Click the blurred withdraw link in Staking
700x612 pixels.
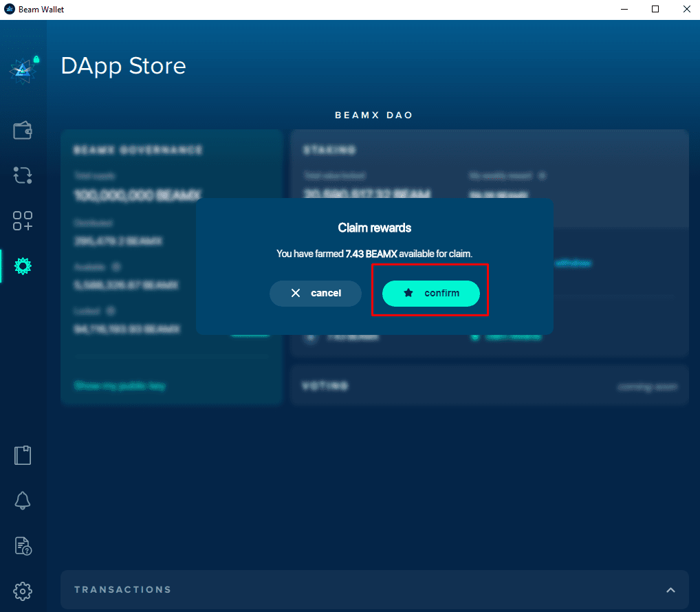[x=572, y=263]
